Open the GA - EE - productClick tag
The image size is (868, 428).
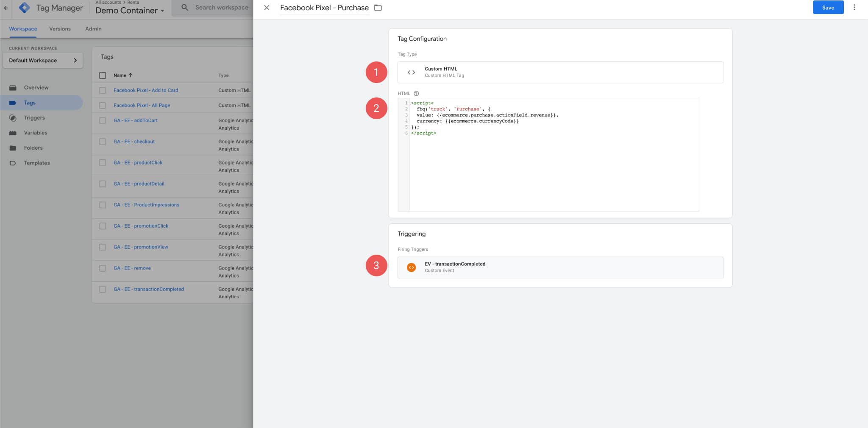pos(138,163)
